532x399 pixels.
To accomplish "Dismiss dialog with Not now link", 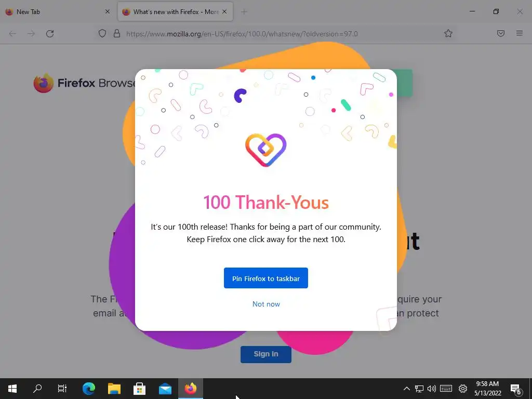I will (266, 304).
